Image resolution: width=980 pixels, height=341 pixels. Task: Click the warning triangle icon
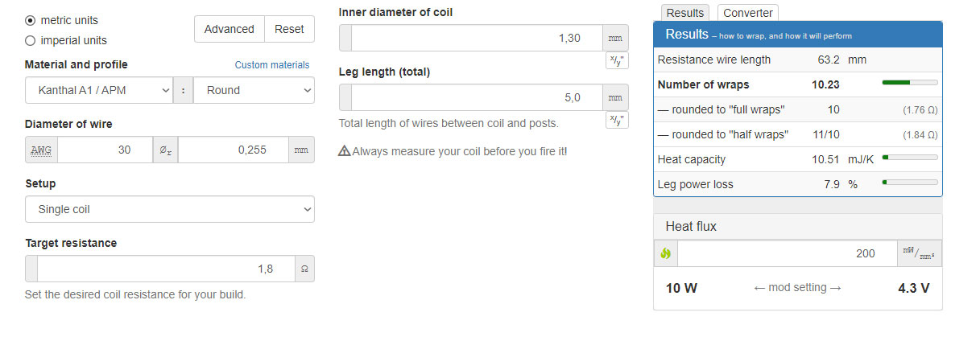click(345, 150)
